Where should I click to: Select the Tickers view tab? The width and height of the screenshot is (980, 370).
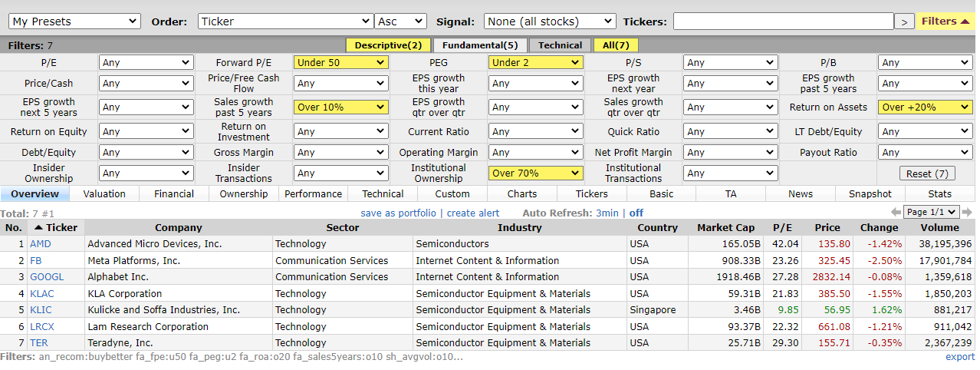click(x=591, y=194)
